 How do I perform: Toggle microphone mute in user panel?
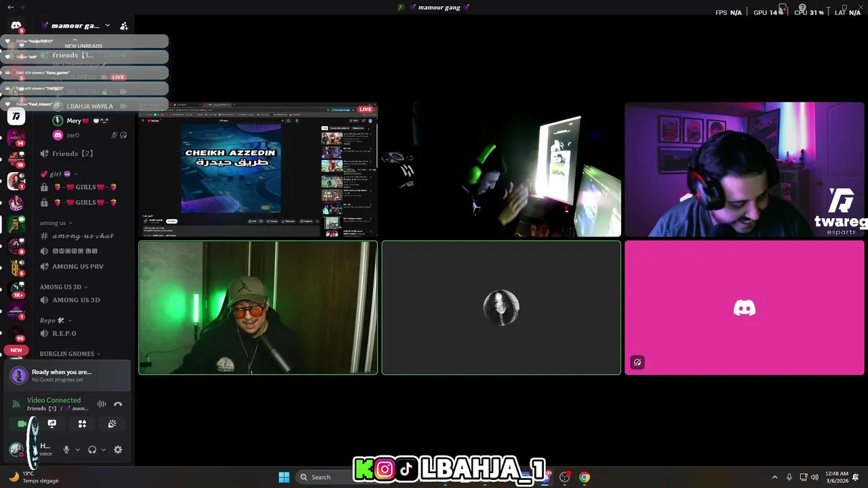[66, 449]
